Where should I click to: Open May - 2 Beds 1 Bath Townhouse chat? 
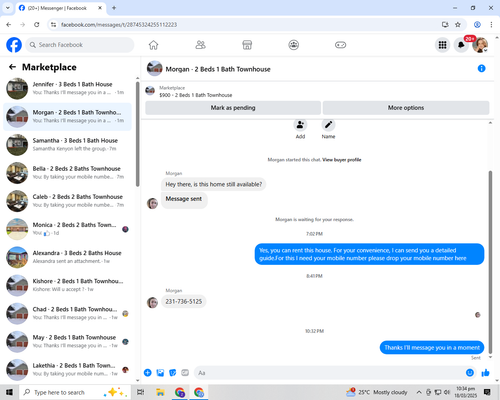(67, 342)
